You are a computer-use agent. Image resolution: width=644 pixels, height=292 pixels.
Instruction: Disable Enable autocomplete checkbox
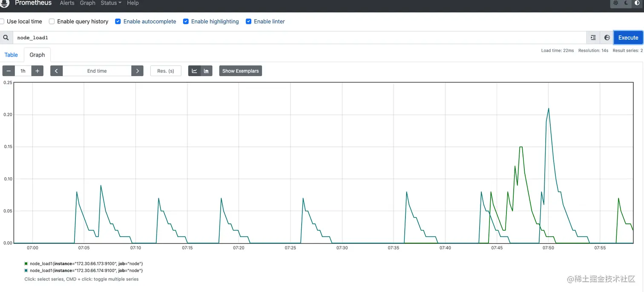click(118, 21)
